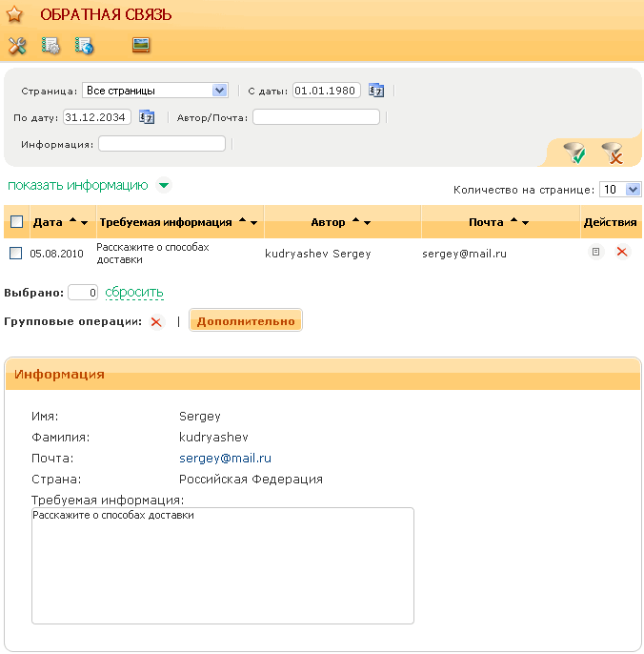Open calendar picker for По дату field
644x654 pixels.
(x=147, y=118)
